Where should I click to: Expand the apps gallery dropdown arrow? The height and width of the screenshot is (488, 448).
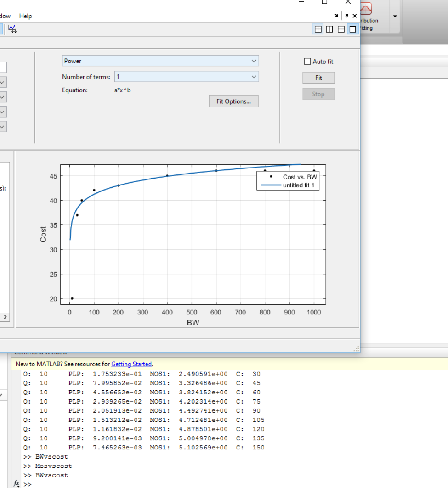tap(395, 16)
